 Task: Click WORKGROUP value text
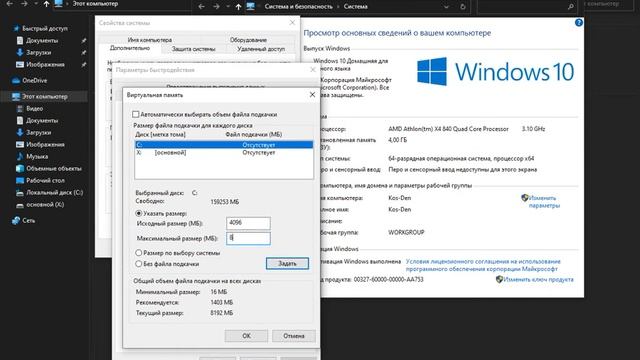click(406, 232)
